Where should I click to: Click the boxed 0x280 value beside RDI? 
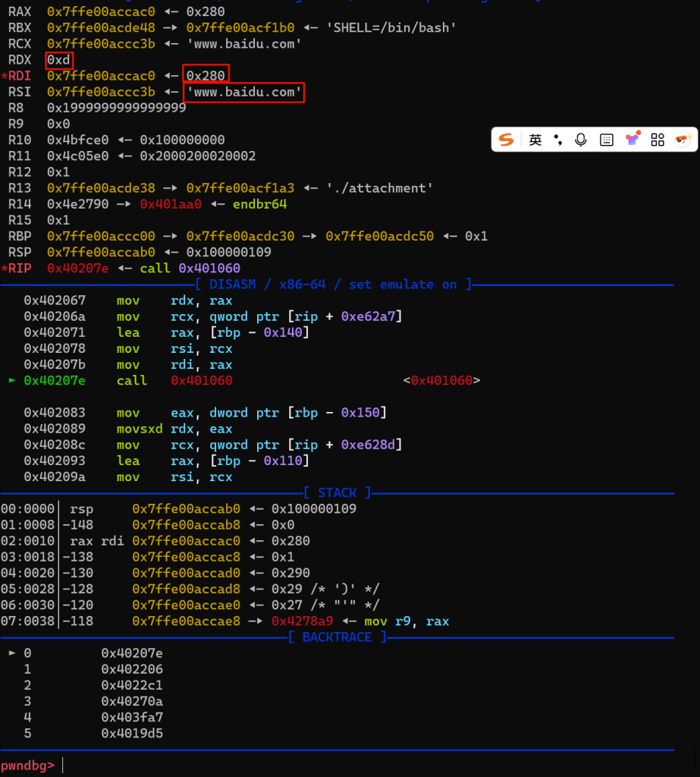pyautogui.click(x=206, y=76)
